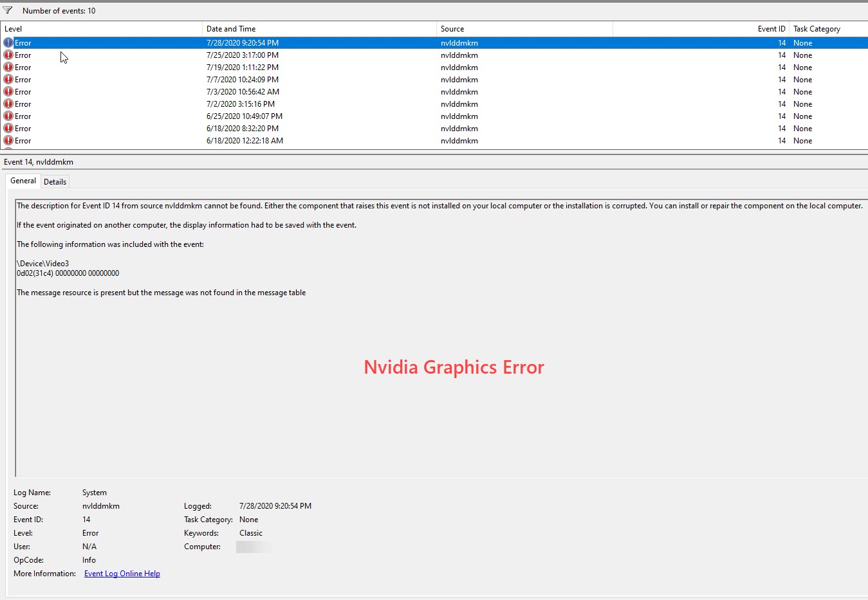Click error icon for 7/7/2020 10:24:09 PM event

tap(8, 79)
